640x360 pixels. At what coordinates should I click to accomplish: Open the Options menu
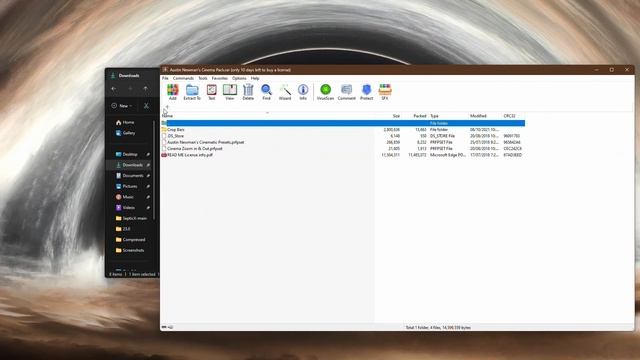pos(239,78)
